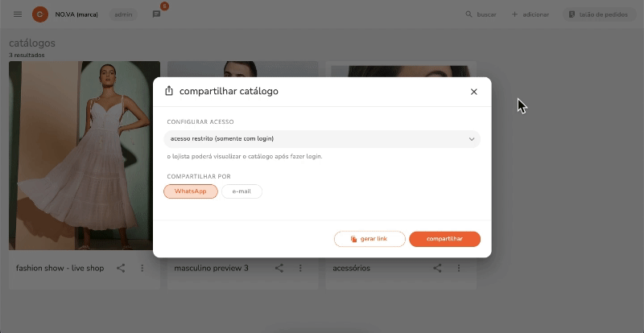The height and width of the screenshot is (333, 644).
Task: Open more options for masculino preview 3
Action: click(x=300, y=268)
